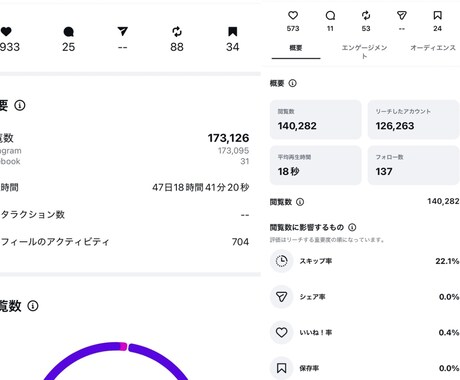Open the 平均再生時間 18秒 card

click(x=315, y=165)
